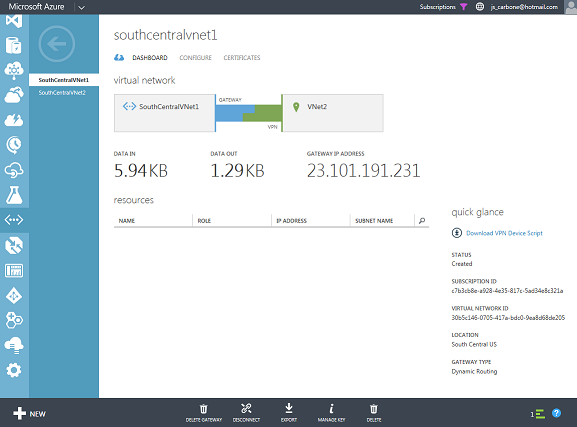The image size is (577, 427).
Task: Open the Management Services sidebar icon
Action: click(x=14, y=271)
